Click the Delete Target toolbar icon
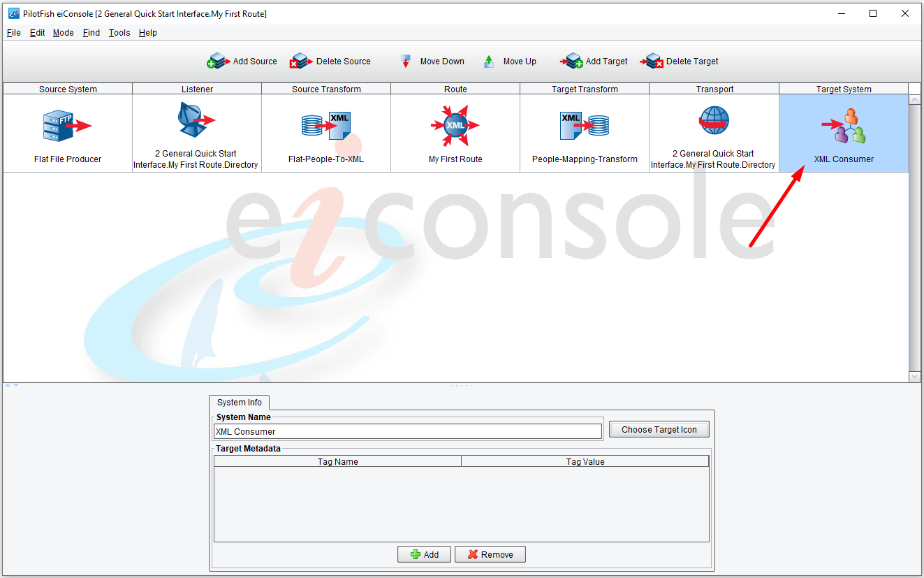This screenshot has height=578, width=924. point(652,62)
